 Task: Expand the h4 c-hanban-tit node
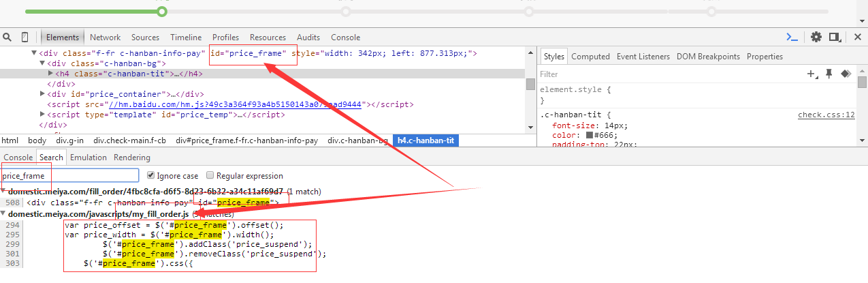(50, 74)
